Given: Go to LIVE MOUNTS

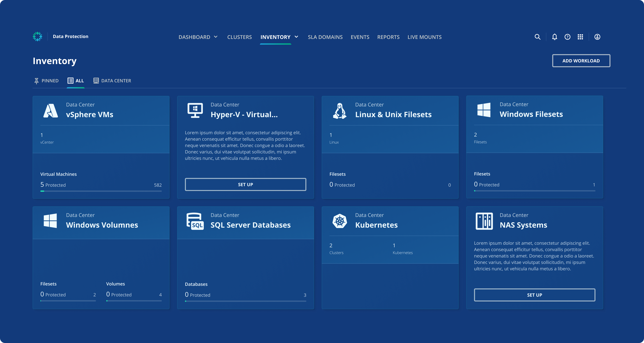Looking at the screenshot, I should point(424,37).
